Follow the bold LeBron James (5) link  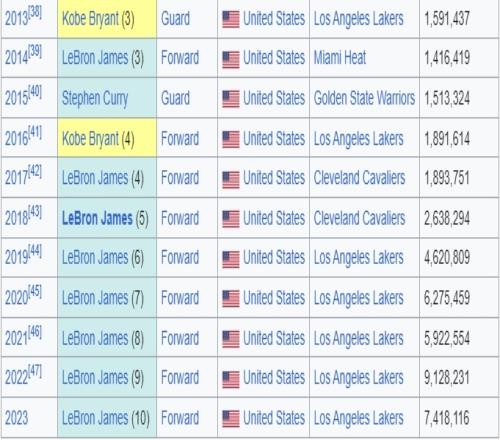[x=97, y=218]
